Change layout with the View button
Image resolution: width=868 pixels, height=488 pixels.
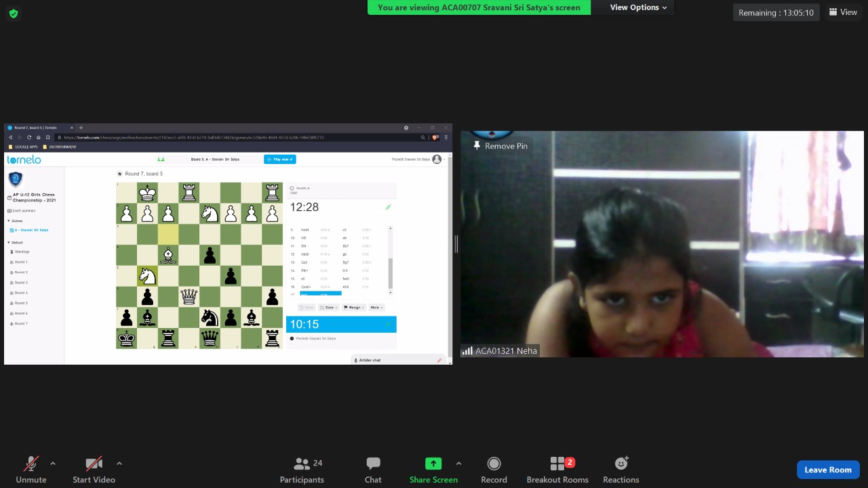[x=843, y=12]
